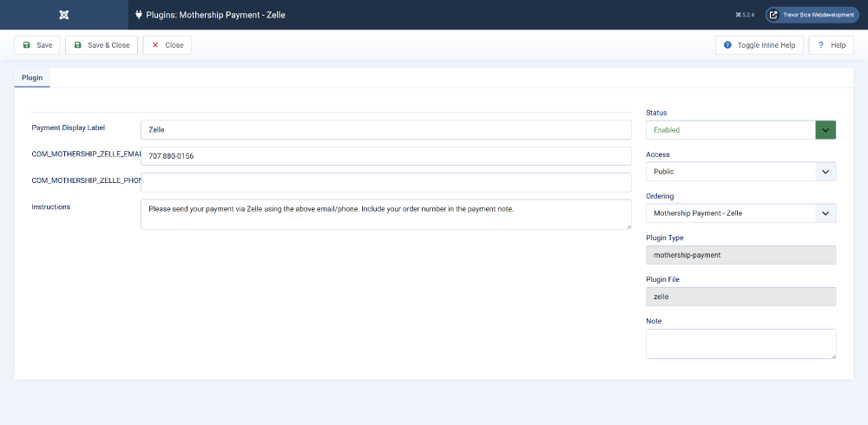Click the Joomla logo icon
Viewport: 868px width, 425px height.
63,15
